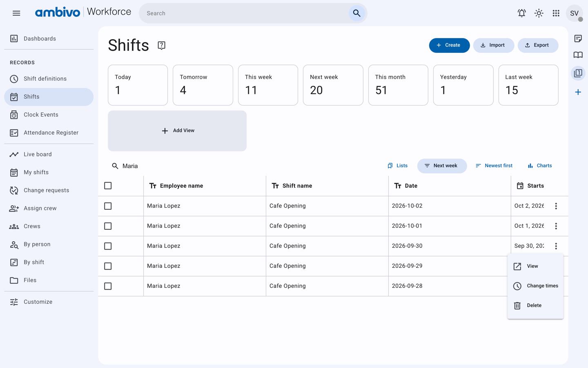Image resolution: width=588 pixels, height=368 pixels.
Task: Toggle the light/dark theme icon
Action: click(539, 13)
